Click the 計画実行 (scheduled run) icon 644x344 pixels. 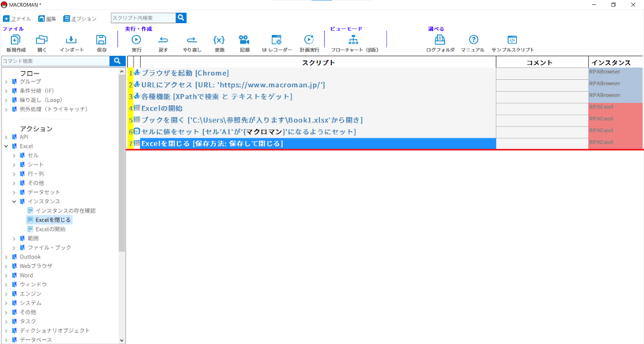click(309, 40)
